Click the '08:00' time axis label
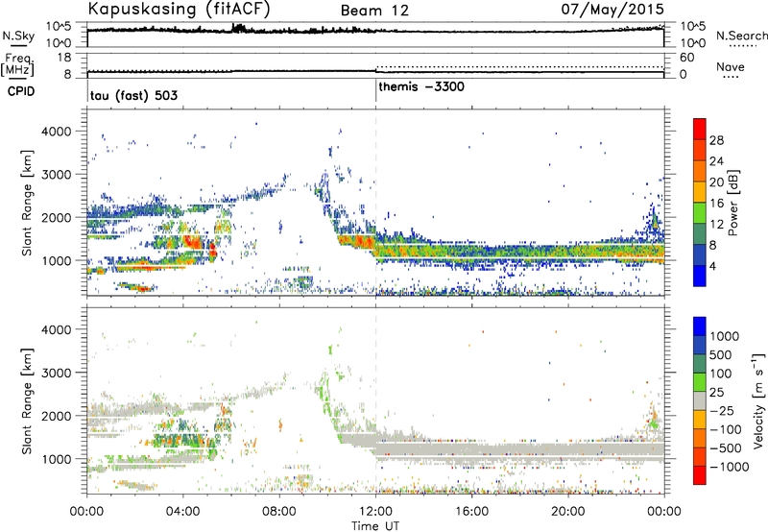768x532 pixels. click(x=279, y=512)
